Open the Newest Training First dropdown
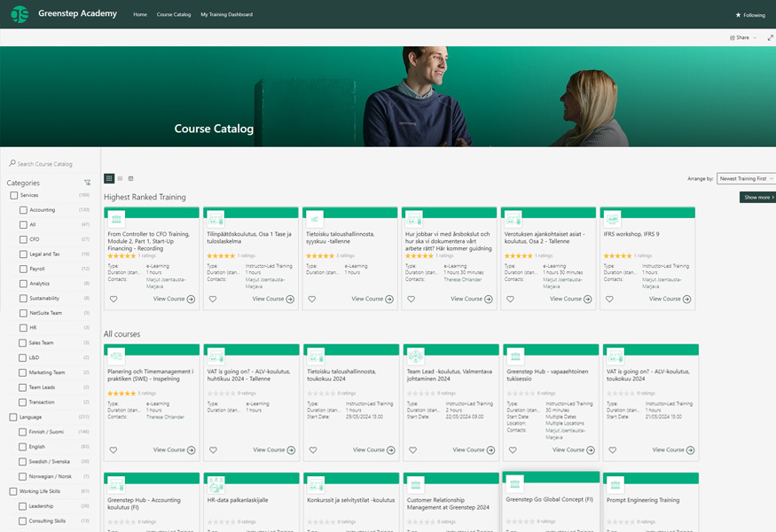Viewport: 776px width, 532px height. pyautogui.click(x=746, y=178)
